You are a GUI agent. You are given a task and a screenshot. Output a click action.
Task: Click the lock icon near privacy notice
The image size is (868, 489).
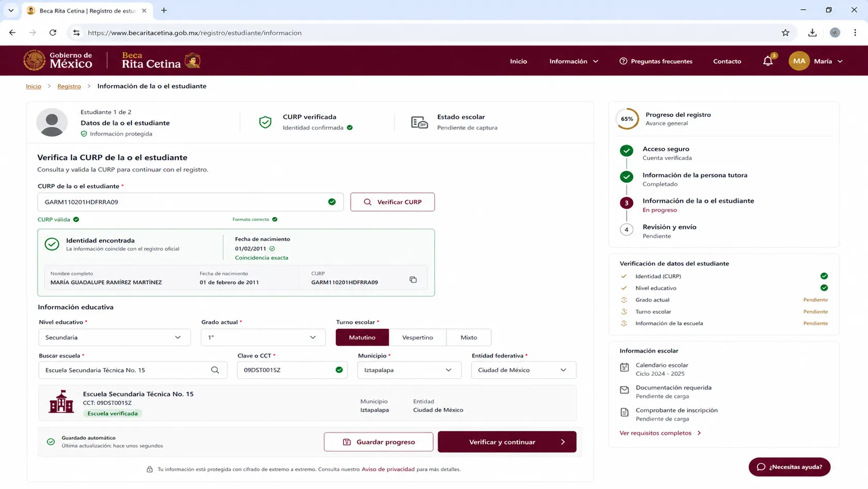(x=150, y=469)
